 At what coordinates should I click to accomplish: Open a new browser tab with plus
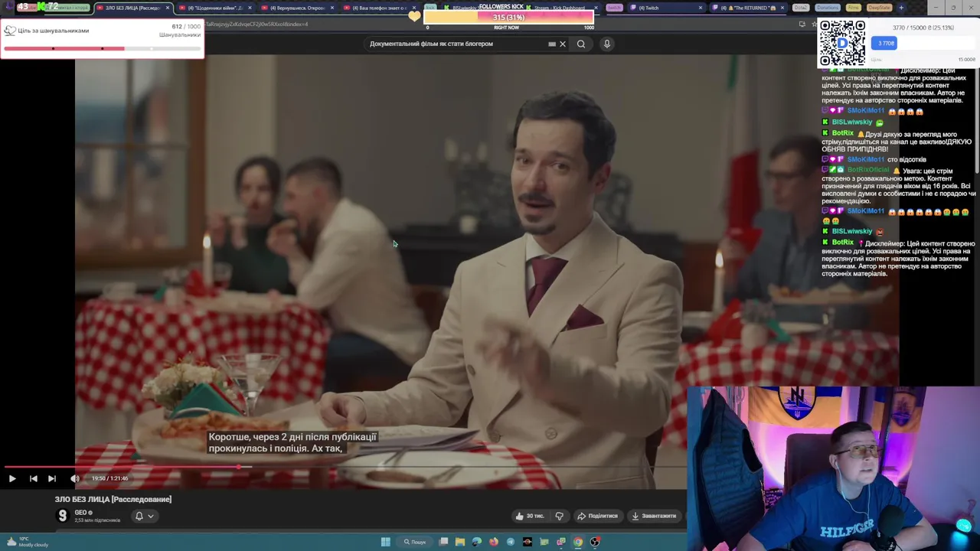(900, 8)
